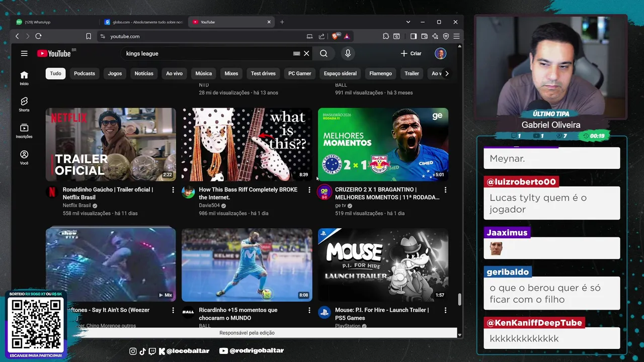Screen dimensions: 644x362
Task: Click the Davie504 channel avatar
Action: [x=188, y=192]
